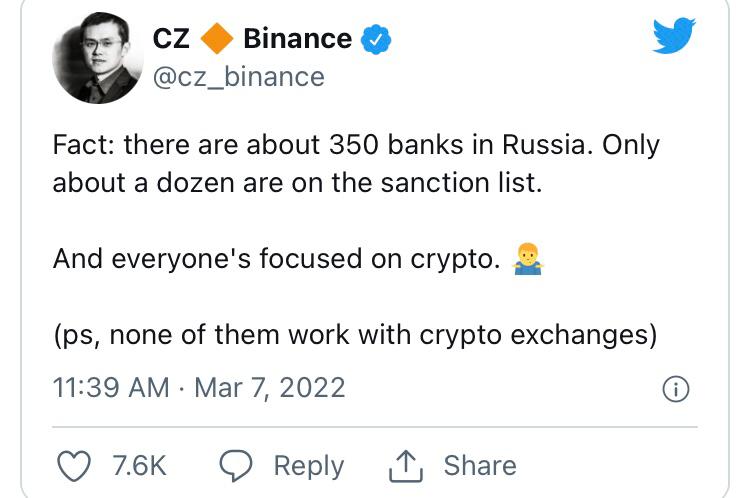Click the display name "CZ"

coord(170,40)
